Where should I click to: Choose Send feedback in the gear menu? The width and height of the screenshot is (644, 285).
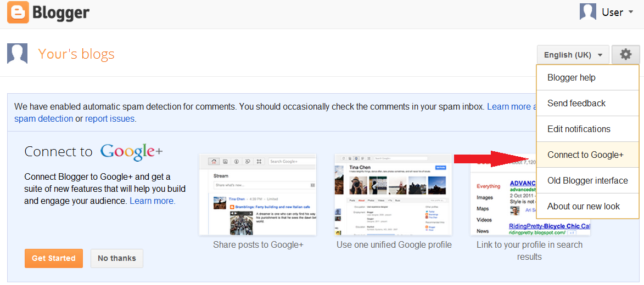click(x=576, y=103)
